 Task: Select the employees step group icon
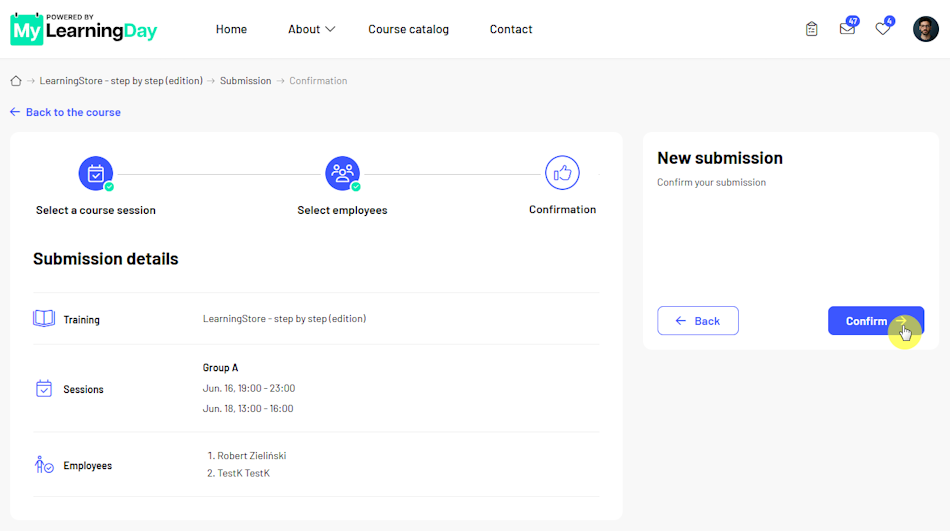[x=342, y=173]
